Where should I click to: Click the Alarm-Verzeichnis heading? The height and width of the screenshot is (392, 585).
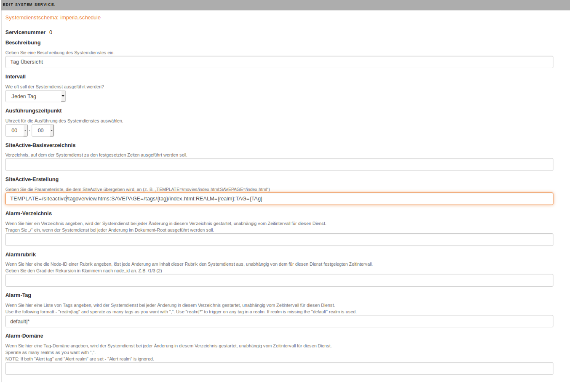pos(29,213)
